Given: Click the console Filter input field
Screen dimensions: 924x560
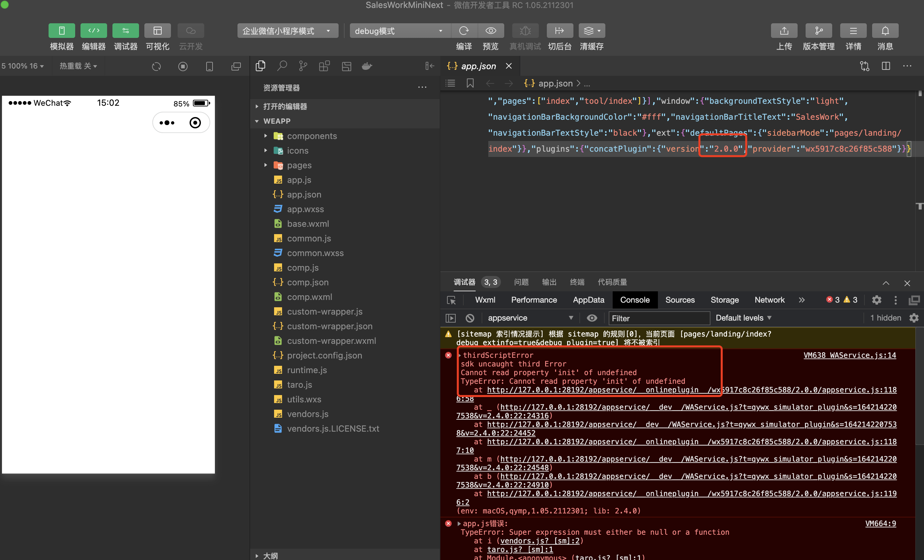Looking at the screenshot, I should [x=659, y=318].
